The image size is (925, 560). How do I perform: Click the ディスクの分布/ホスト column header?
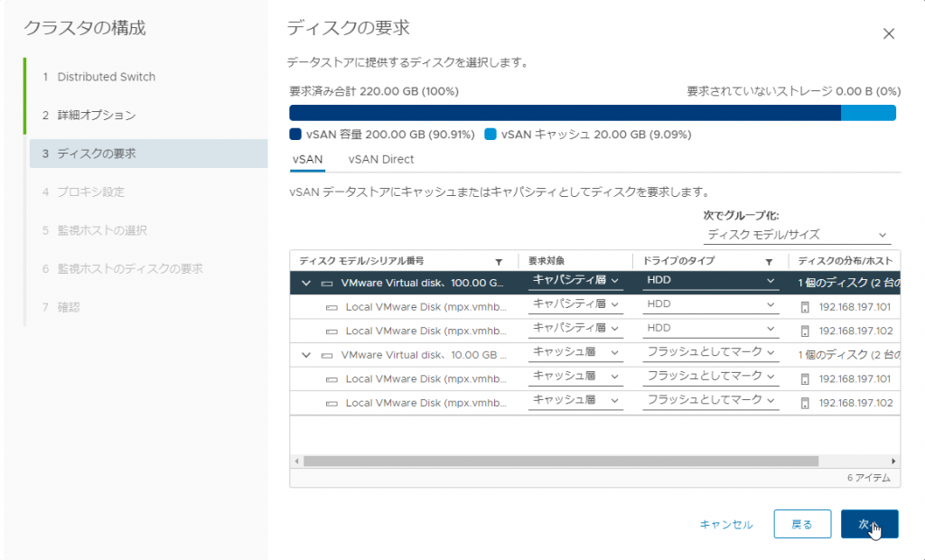click(x=846, y=261)
